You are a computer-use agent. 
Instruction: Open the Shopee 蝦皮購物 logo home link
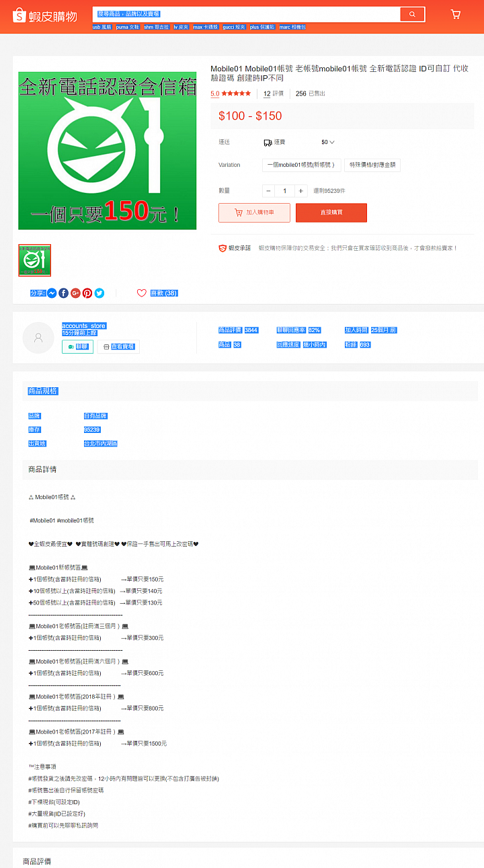click(x=44, y=14)
